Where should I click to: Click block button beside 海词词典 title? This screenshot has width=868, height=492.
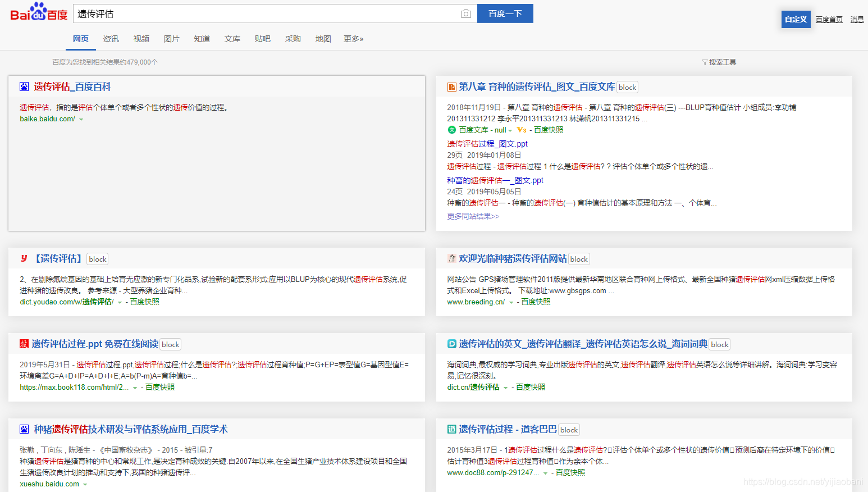(720, 344)
